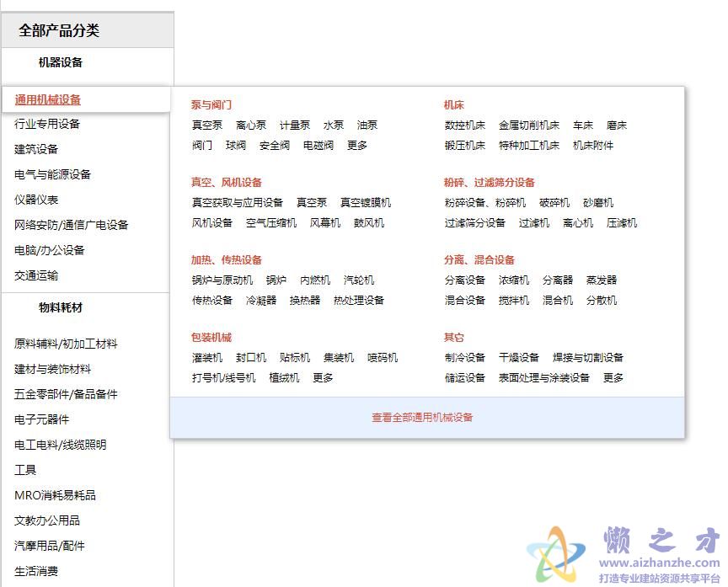728x587 pixels.
Task: Select the 电子元器件 category
Action: click(x=42, y=419)
